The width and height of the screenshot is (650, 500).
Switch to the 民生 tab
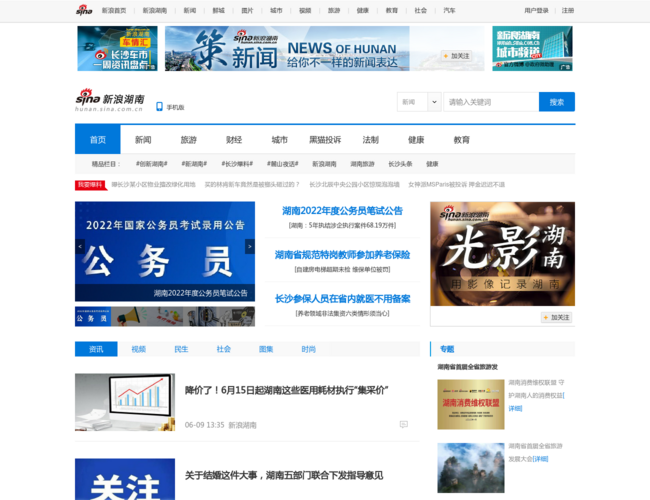tap(181, 349)
